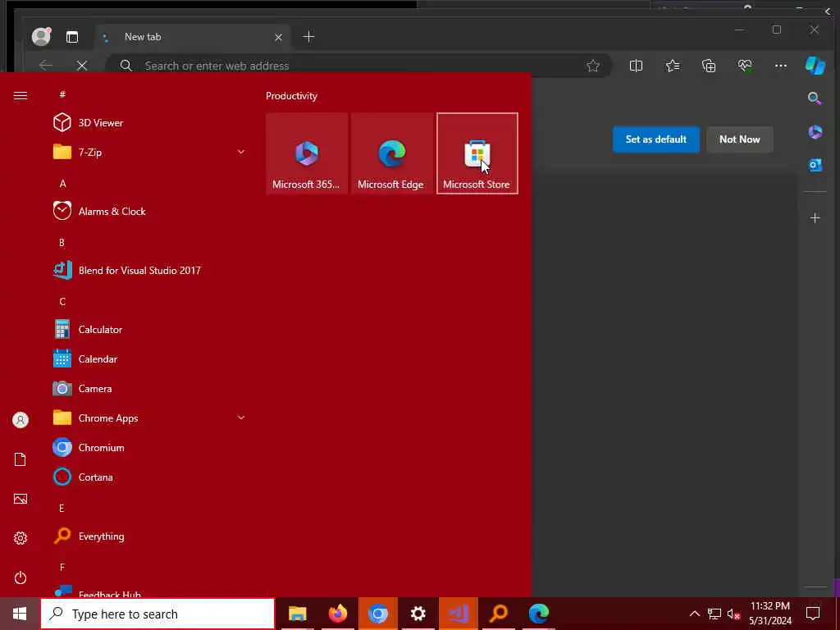Click the taskbar search box
The image size is (840, 630).
point(158,614)
